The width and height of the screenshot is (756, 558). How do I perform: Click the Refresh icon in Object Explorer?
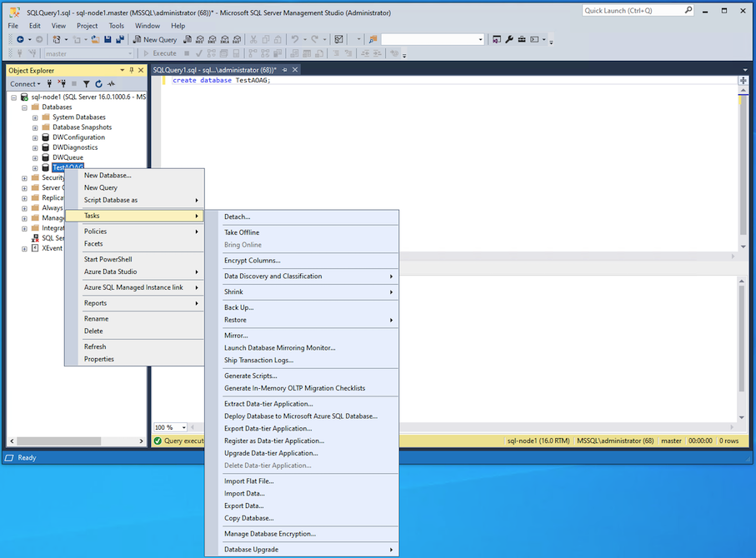(x=99, y=84)
